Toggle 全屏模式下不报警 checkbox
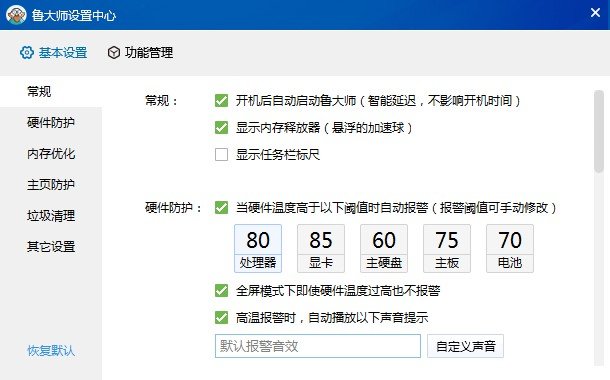Screen dimensions: 610x380 [221, 291]
